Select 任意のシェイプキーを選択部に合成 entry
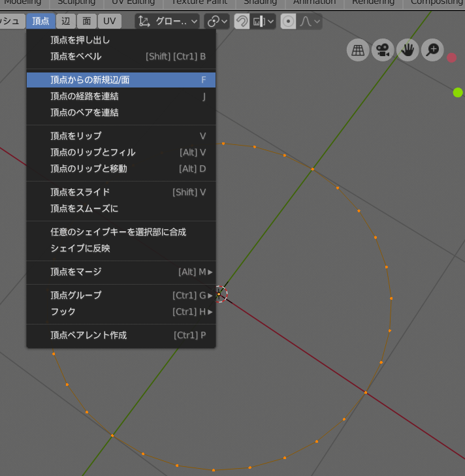 [121, 232]
